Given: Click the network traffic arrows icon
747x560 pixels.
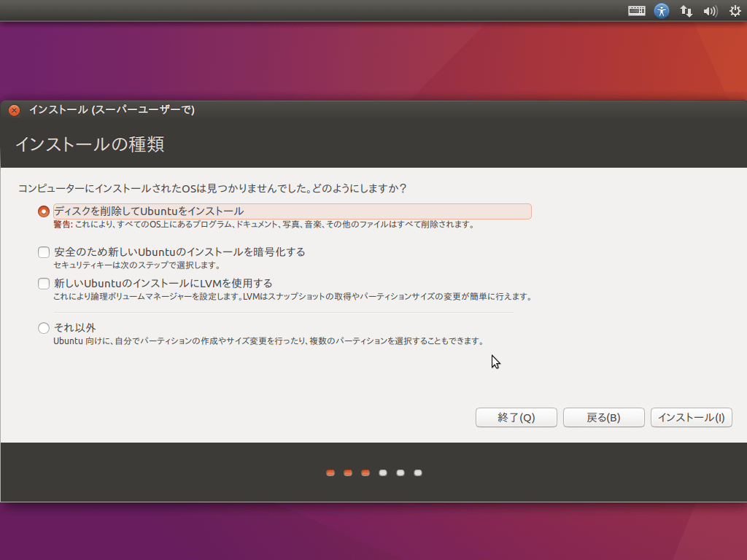Looking at the screenshot, I should (686, 10).
